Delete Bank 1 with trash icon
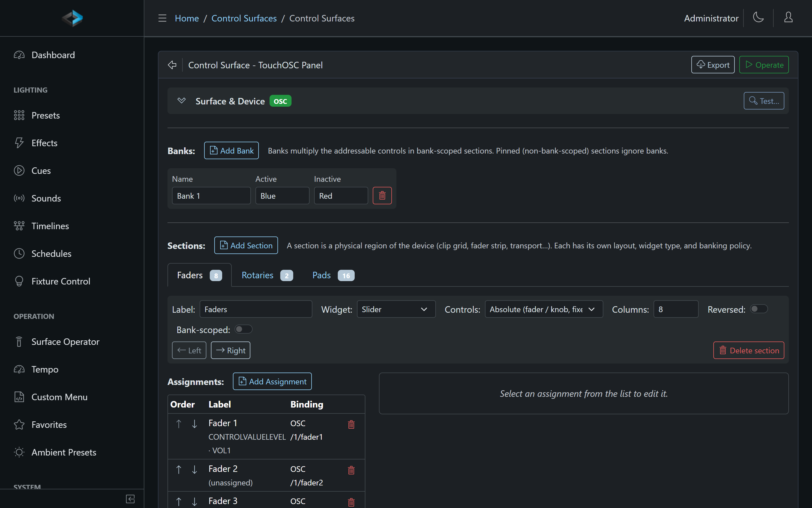 click(x=382, y=196)
